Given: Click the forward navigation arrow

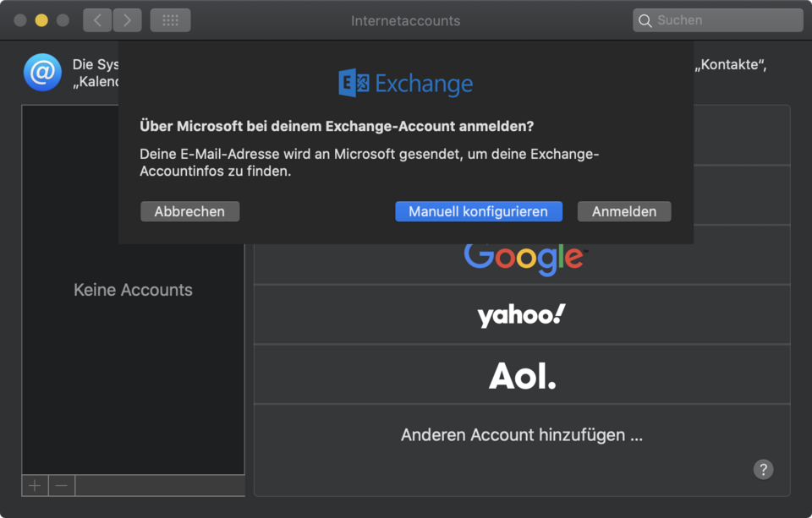Looking at the screenshot, I should (x=128, y=20).
